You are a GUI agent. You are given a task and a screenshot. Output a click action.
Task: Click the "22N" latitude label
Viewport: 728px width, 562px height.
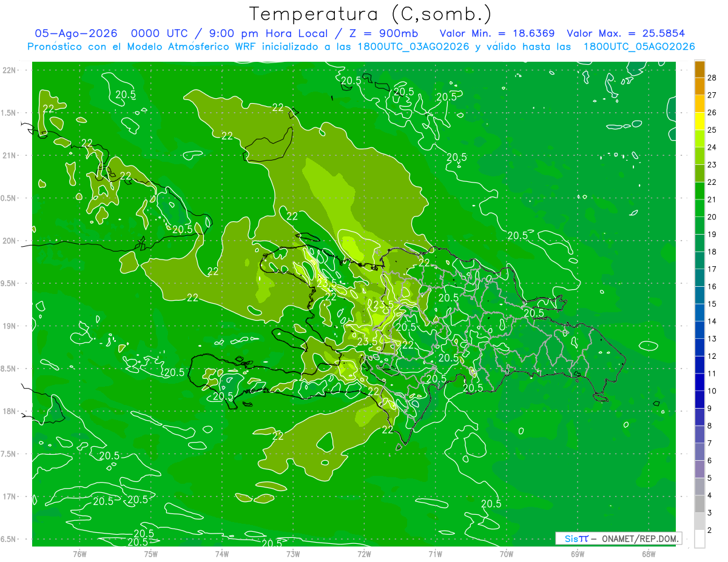point(9,70)
